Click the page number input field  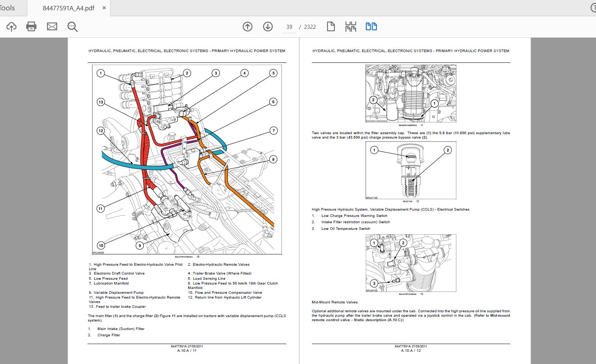289,27
